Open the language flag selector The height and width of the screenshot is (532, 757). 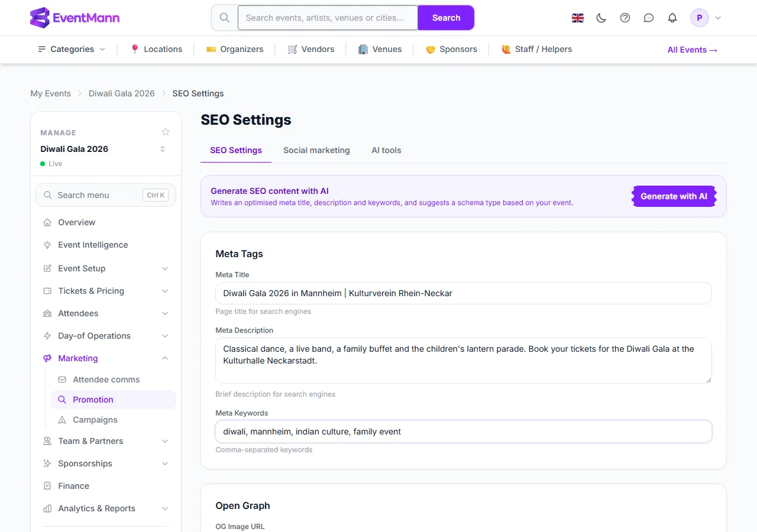tap(578, 18)
